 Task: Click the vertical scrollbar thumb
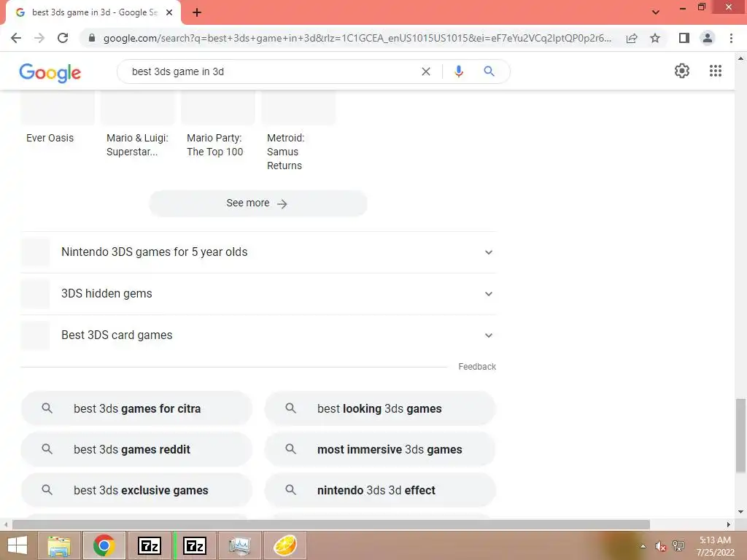(740, 436)
